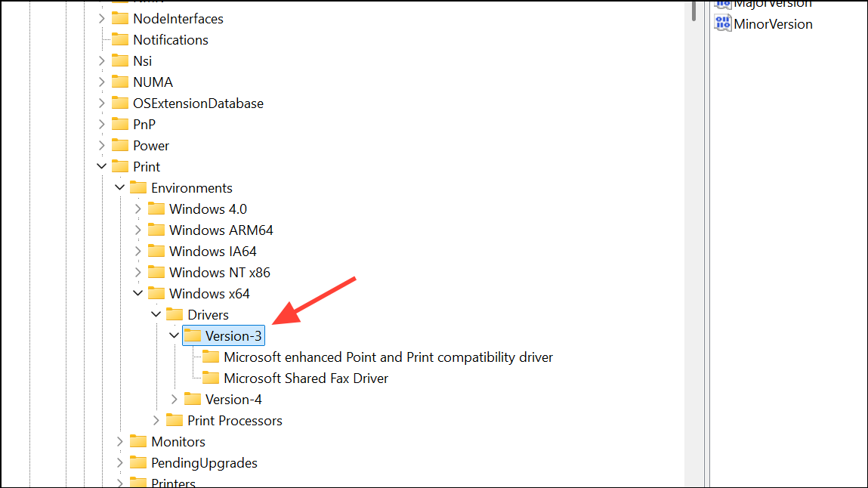Expand the Power key
The height and width of the screenshot is (488, 868).
(x=102, y=145)
